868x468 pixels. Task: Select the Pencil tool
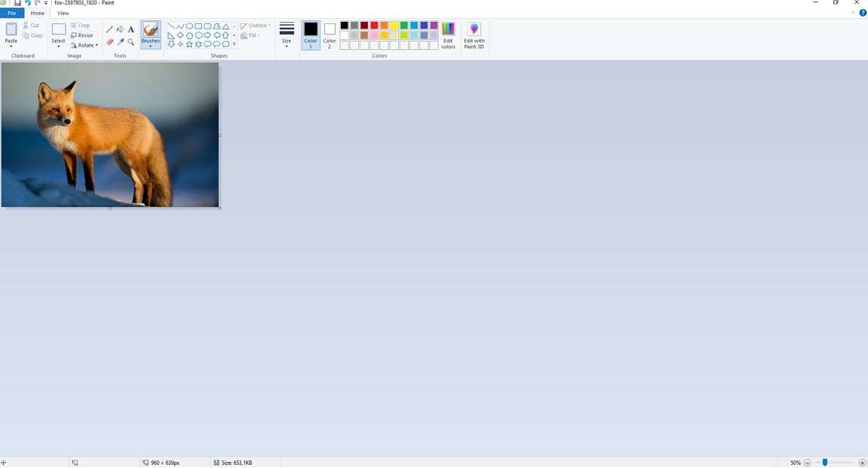(110, 29)
